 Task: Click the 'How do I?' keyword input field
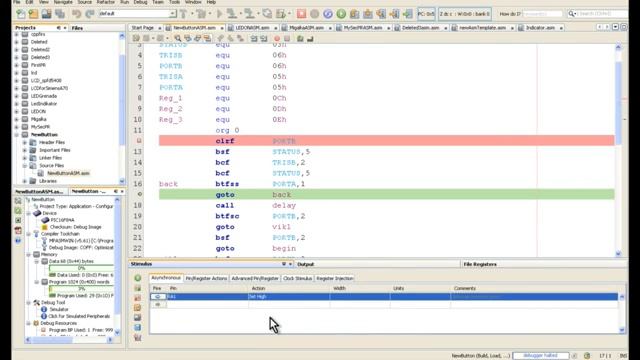pyautogui.click(x=542, y=14)
